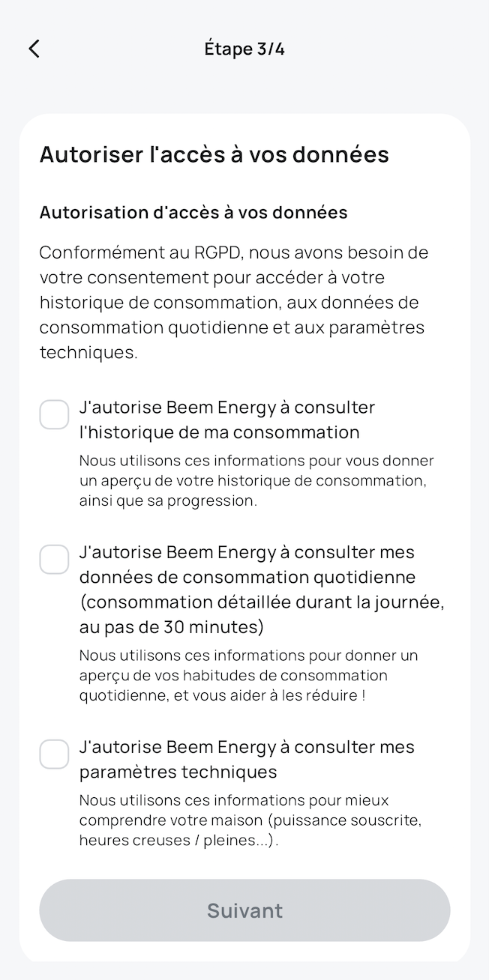Tap the "au pas de 30 minutes" text
The width and height of the screenshot is (489, 980).
tap(171, 626)
